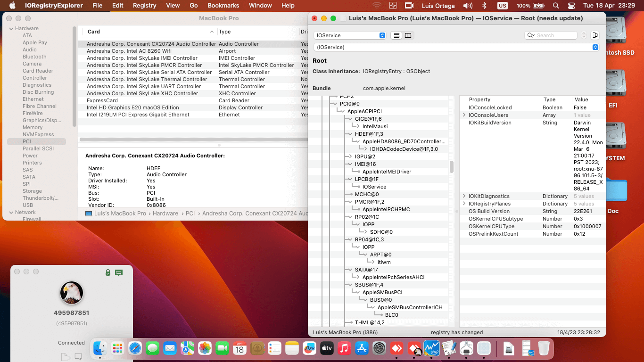Open the Go menu
644x362 pixels.
(x=194, y=6)
